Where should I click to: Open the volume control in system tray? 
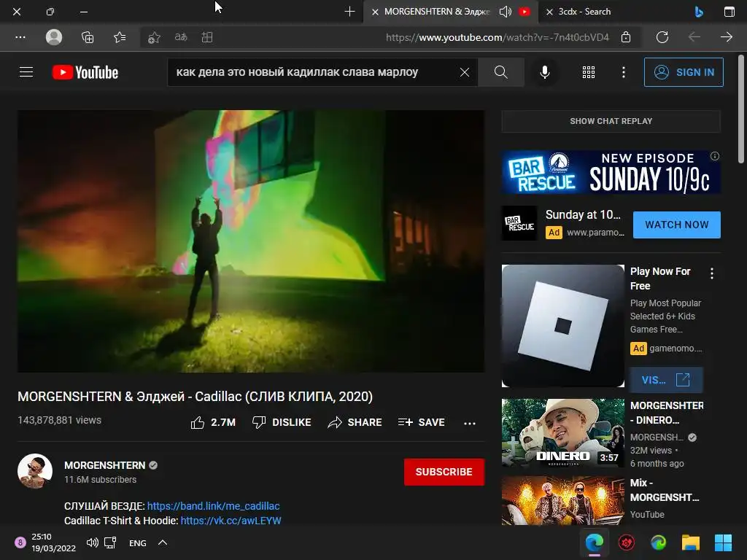click(93, 542)
